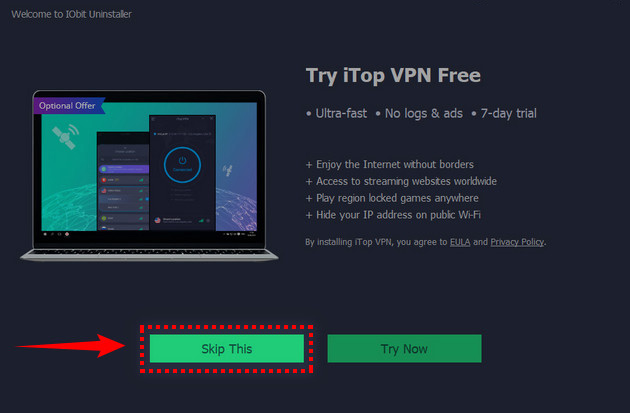630x413 pixels.
Task: Open the EULA link
Action: (x=460, y=242)
